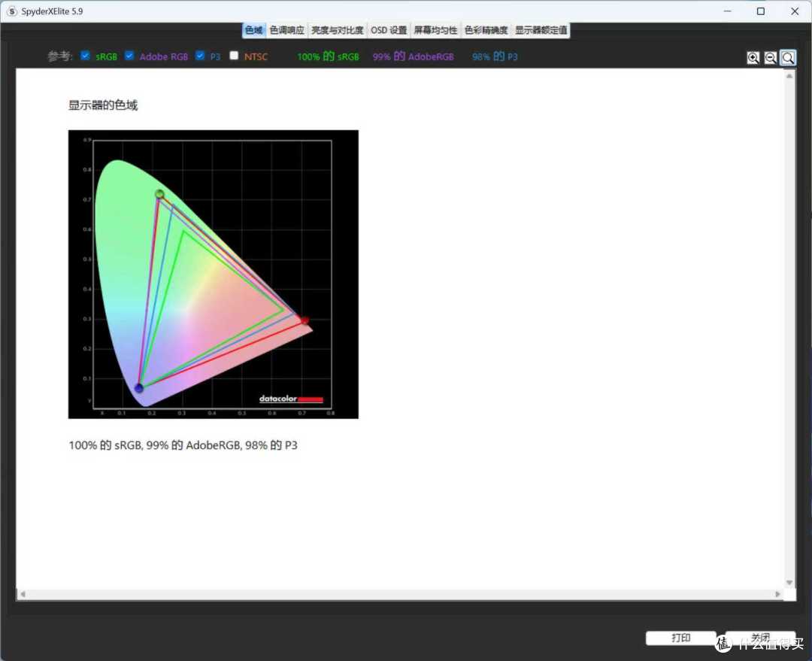Click the 打印 print button
Screen dimensions: 812x661
point(680,638)
